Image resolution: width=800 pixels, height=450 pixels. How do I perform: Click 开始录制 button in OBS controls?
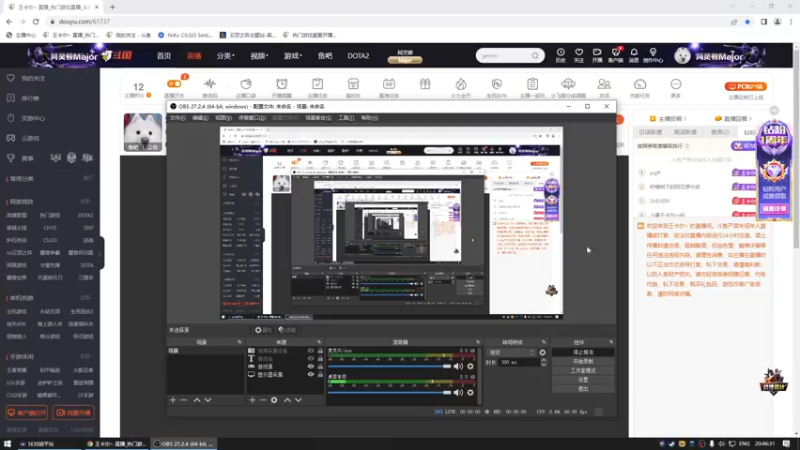(583, 362)
